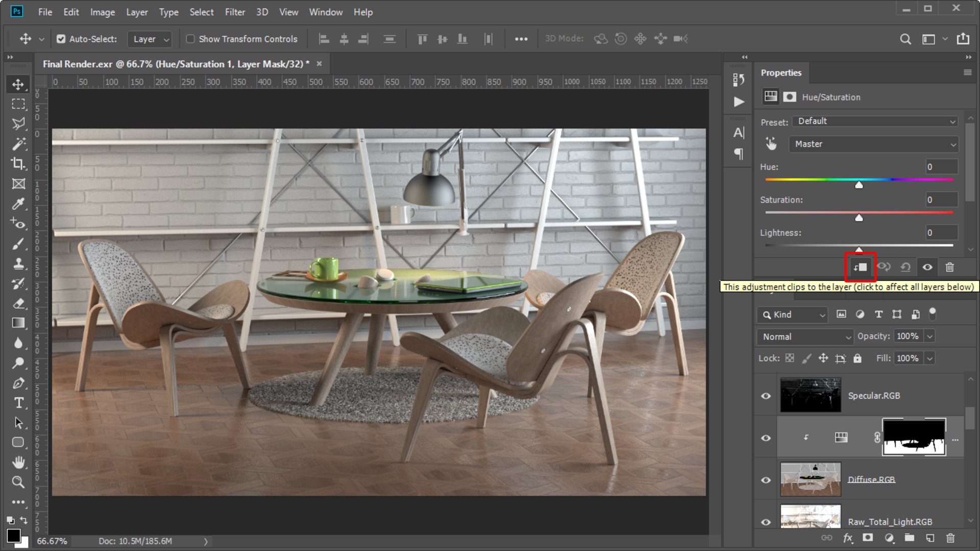This screenshot has height=551, width=980.
Task: Select the Rectangular Marquee tool
Action: 18,104
